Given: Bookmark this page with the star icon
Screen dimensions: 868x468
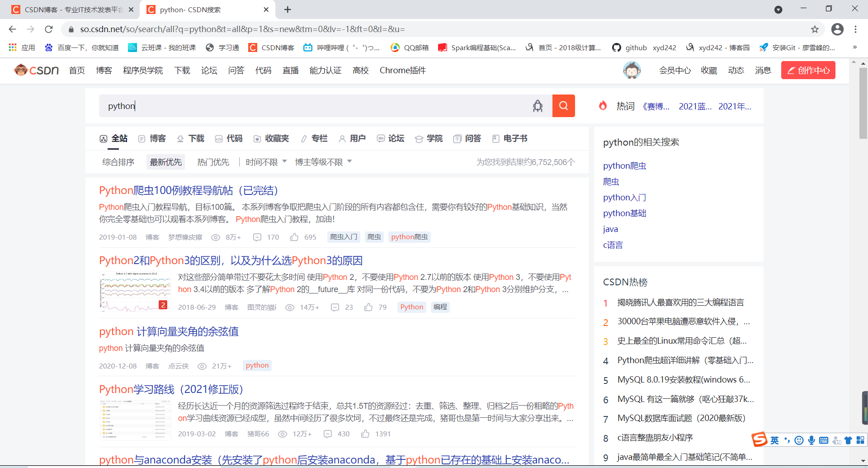Looking at the screenshot, I should (815, 29).
